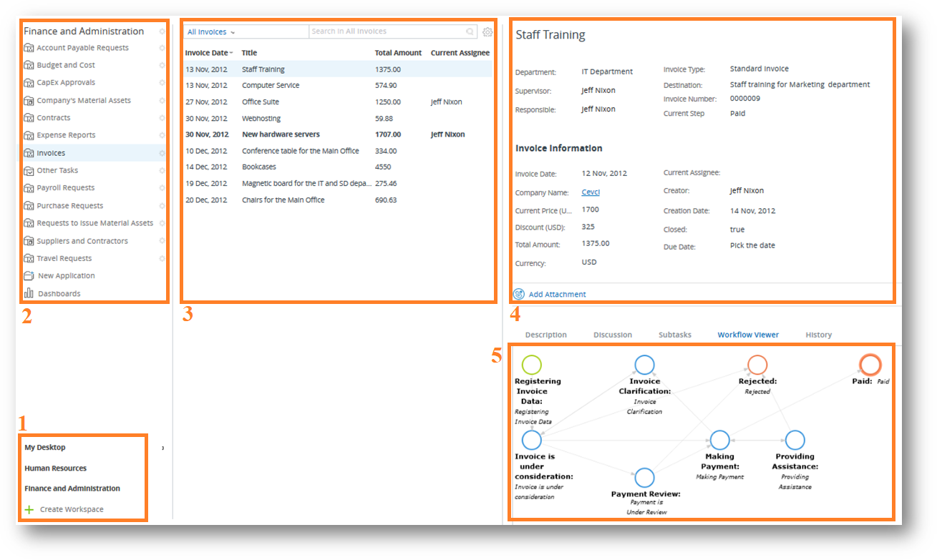The height and width of the screenshot is (560, 937).
Task: Expand the My Desktop workspace arrow
Action: pyautogui.click(x=162, y=448)
